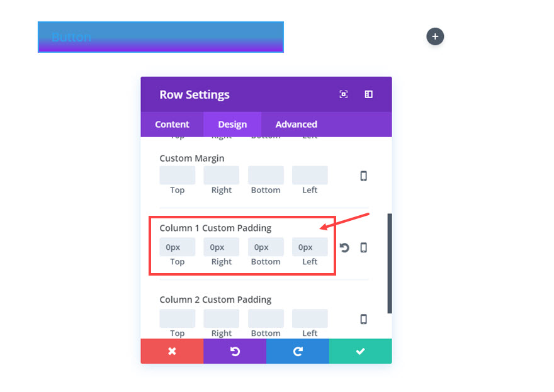This screenshot has height=392, width=554.
Task: Click the gradient Button module
Action: (161, 37)
